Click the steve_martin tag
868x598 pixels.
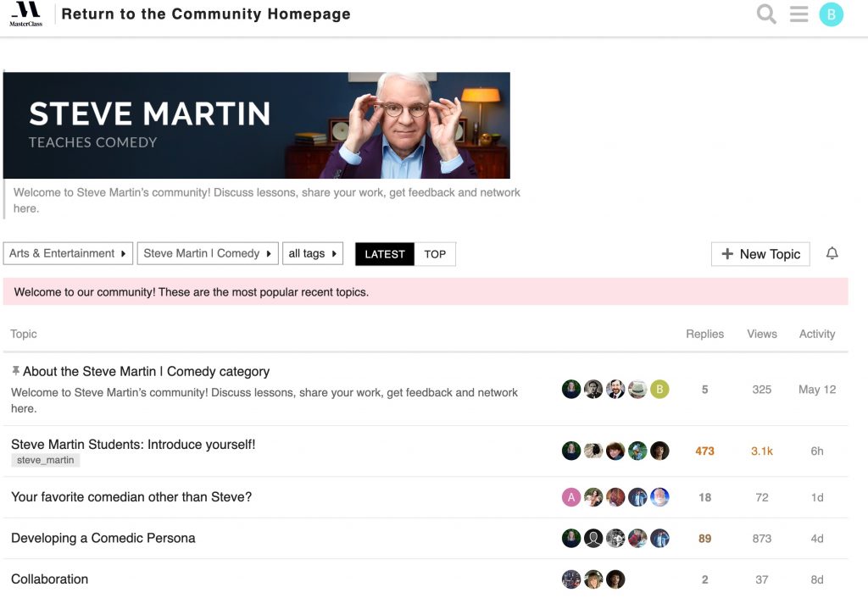pyautogui.click(x=46, y=460)
